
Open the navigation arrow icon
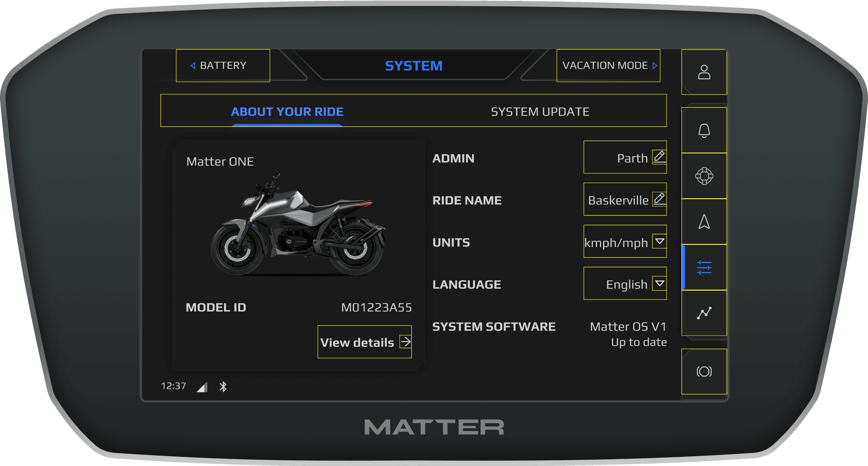click(704, 222)
